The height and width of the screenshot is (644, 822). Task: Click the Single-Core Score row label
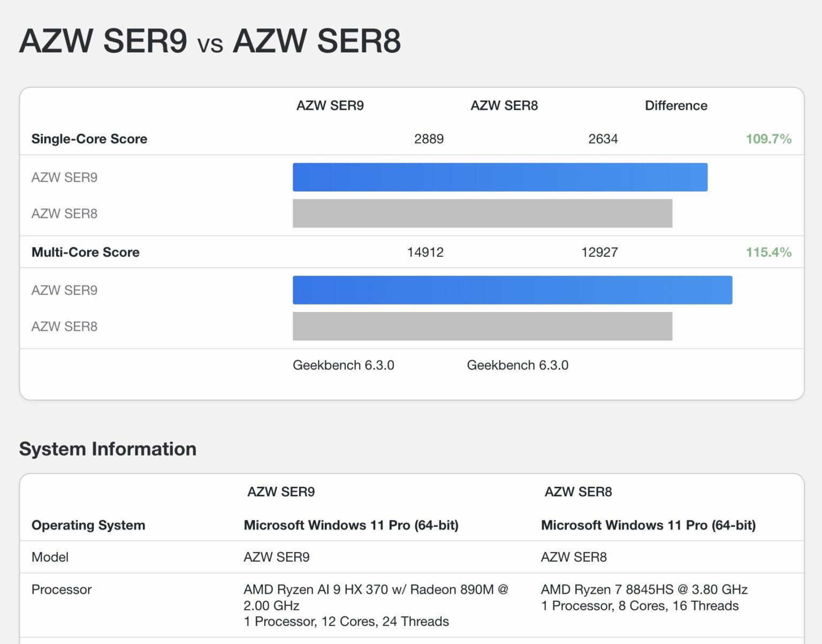(89, 139)
